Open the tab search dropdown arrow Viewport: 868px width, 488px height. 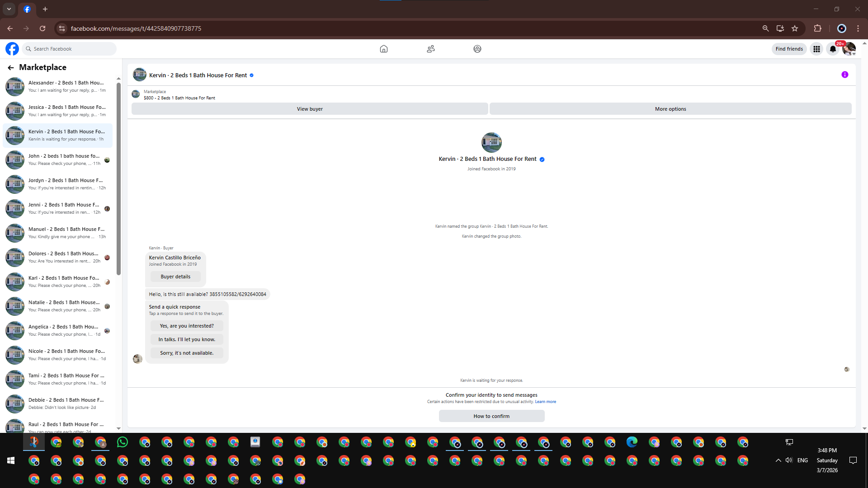[x=9, y=9]
